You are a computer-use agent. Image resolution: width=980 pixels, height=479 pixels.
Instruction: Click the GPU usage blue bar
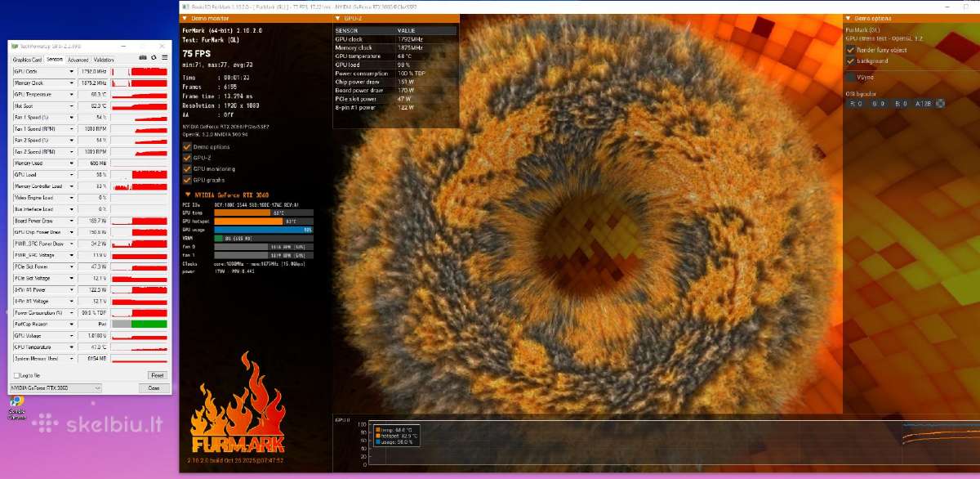(264, 230)
